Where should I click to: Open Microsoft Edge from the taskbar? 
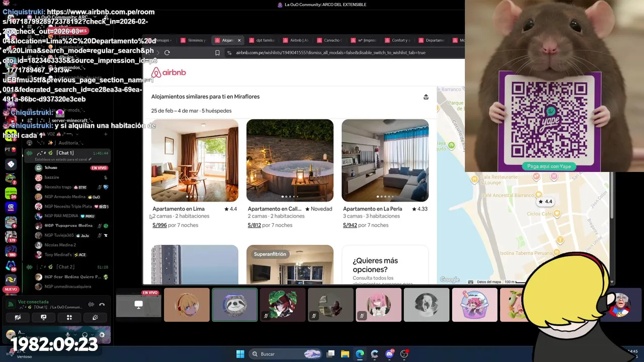point(360,354)
